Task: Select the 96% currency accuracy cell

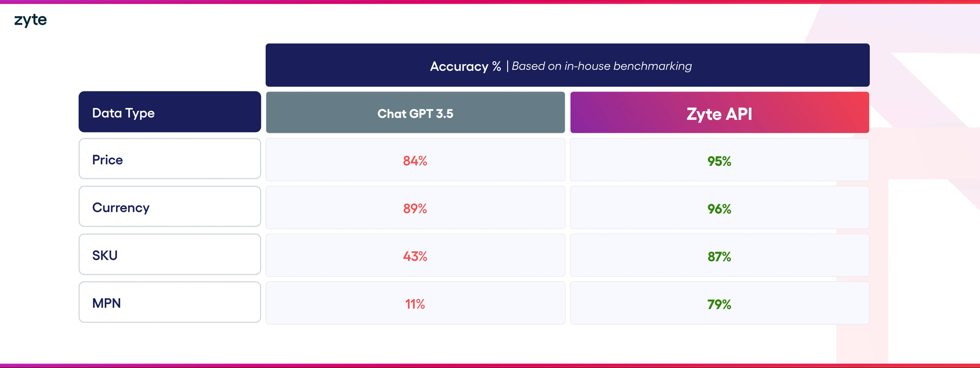Action: pos(719,208)
